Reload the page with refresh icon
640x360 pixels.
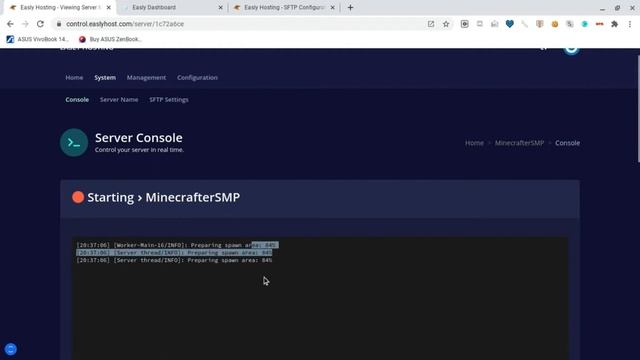[x=40, y=24]
